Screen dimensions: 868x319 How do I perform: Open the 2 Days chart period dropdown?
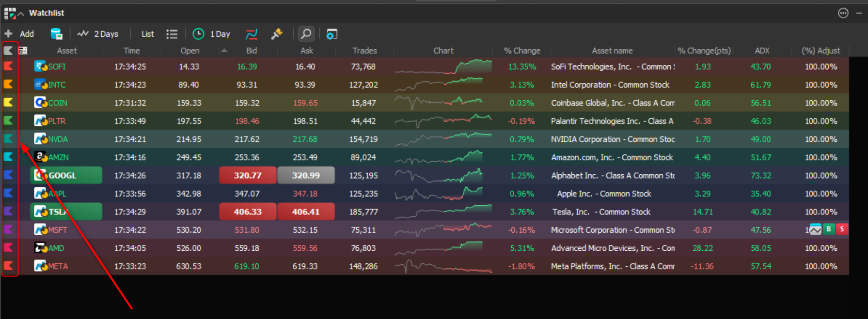click(98, 34)
